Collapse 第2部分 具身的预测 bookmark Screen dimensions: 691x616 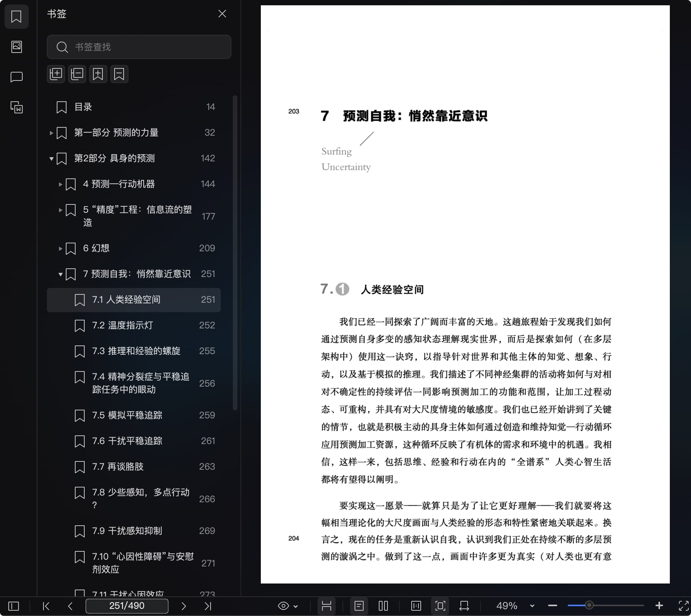pyautogui.click(x=51, y=159)
